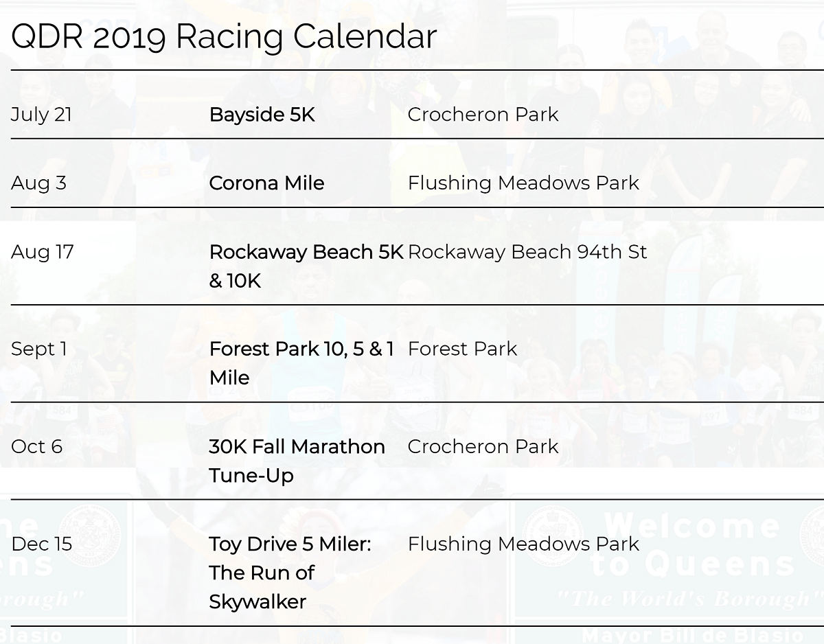Select the Sept 1 date entry
Screen dimensions: 824x644
(x=38, y=349)
